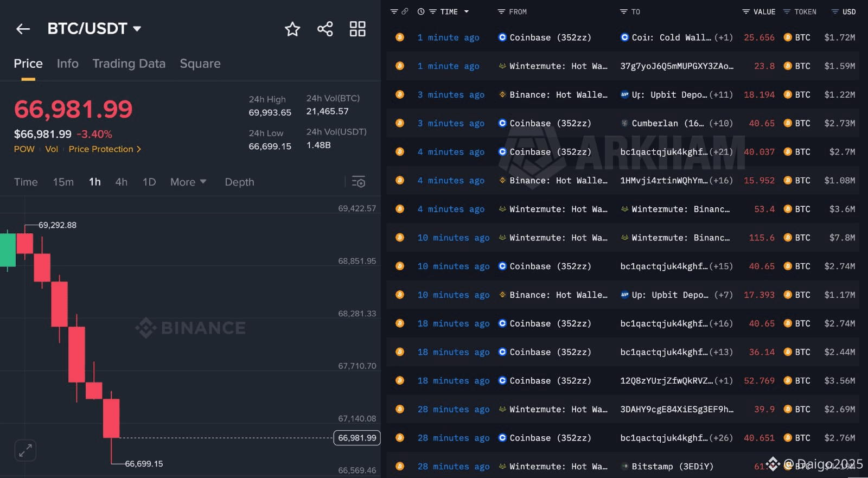Select the current price label 66,981.99 on chart axis
This screenshot has width=868, height=478.
click(x=357, y=438)
